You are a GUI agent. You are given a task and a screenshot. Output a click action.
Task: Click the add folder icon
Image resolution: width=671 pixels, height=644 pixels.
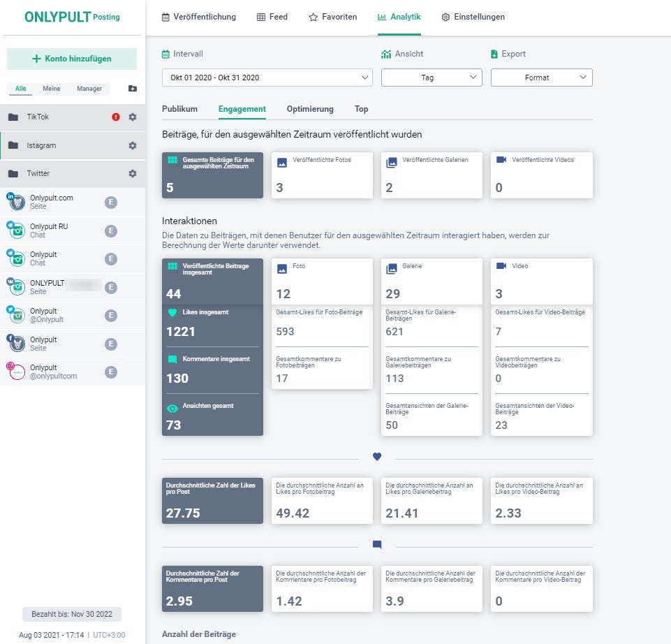pyautogui.click(x=133, y=88)
